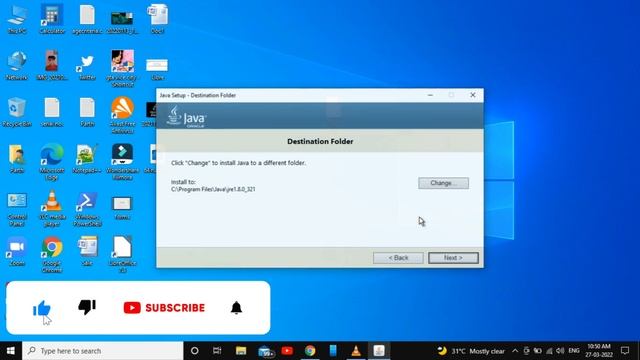
Task: Click the thumbs up like icon
Action: [x=42, y=308]
